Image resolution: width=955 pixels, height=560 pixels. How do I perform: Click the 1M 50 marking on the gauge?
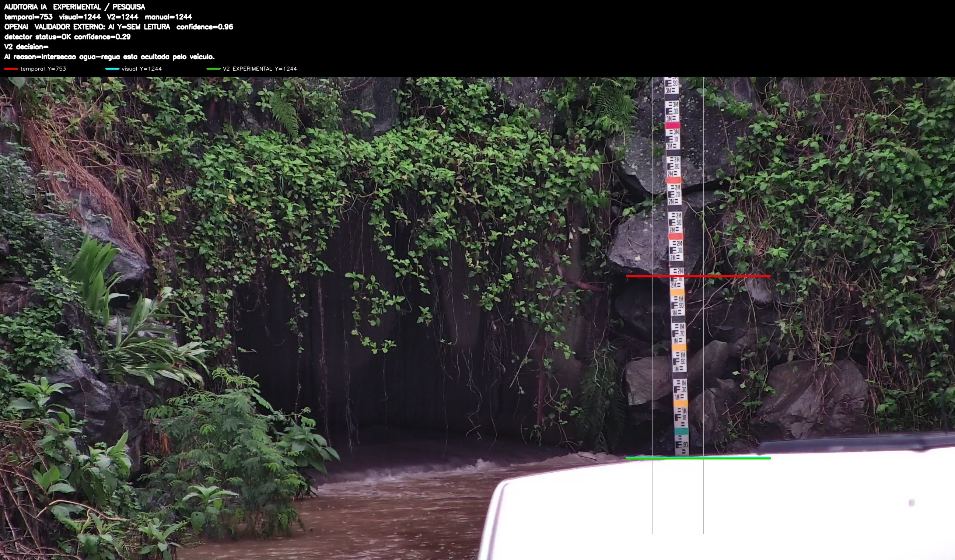tap(679, 362)
